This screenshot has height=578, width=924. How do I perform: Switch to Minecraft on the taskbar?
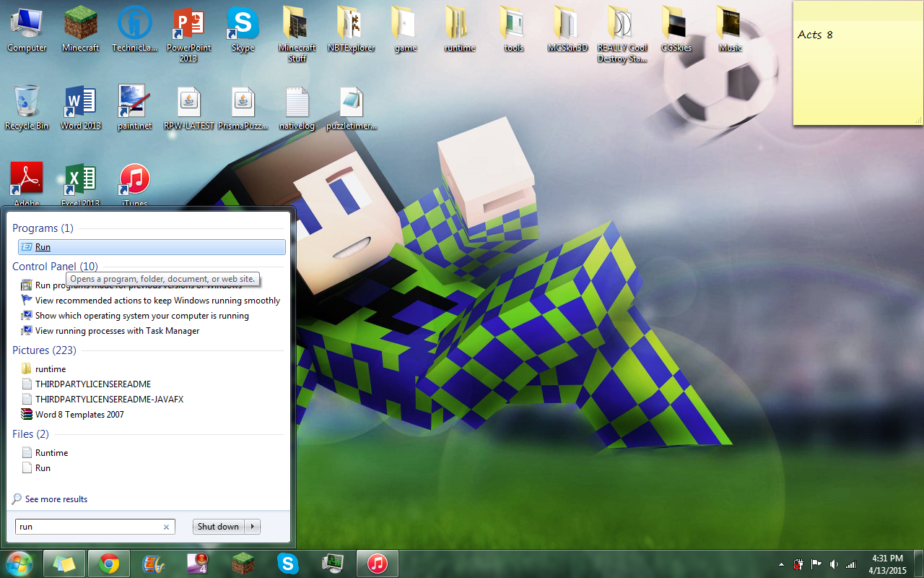click(243, 564)
